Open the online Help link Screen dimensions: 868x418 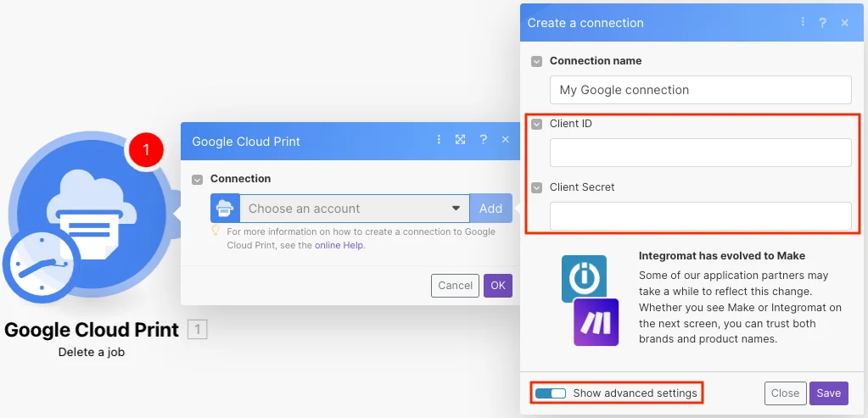click(339, 245)
